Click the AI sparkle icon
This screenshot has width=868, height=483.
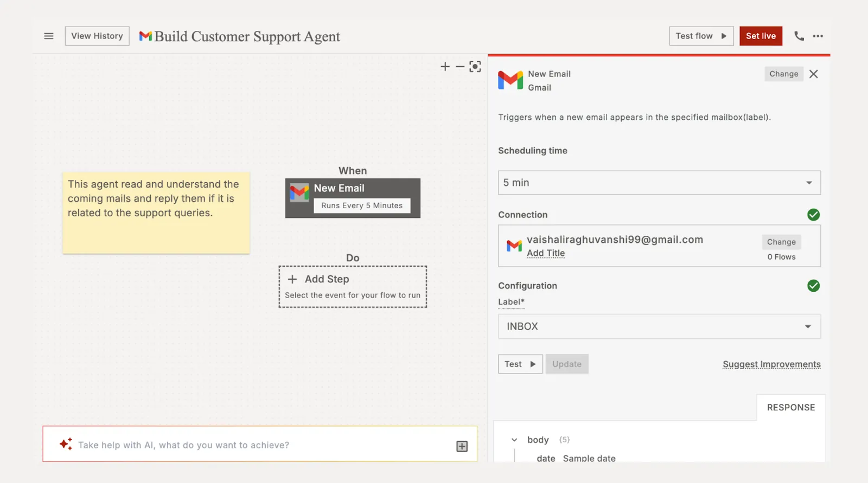coord(66,445)
